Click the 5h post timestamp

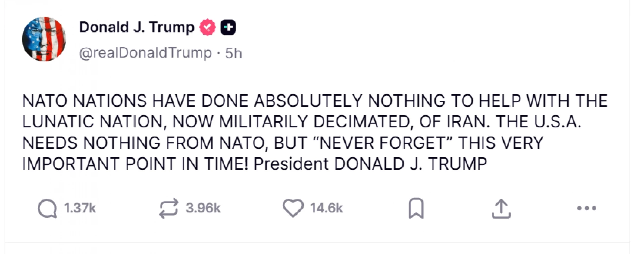click(x=233, y=53)
